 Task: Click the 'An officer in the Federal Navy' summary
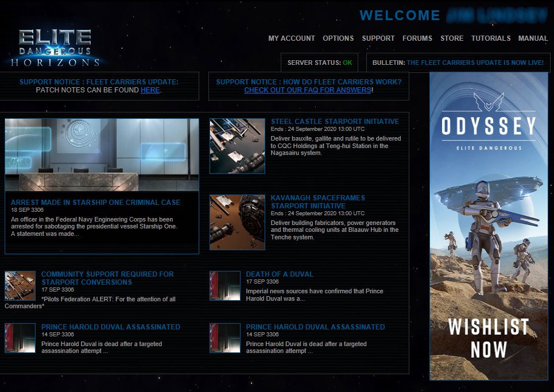tap(94, 226)
